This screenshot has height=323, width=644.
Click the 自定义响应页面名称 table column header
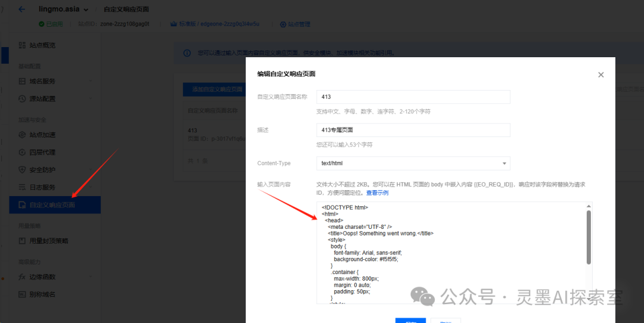(213, 110)
